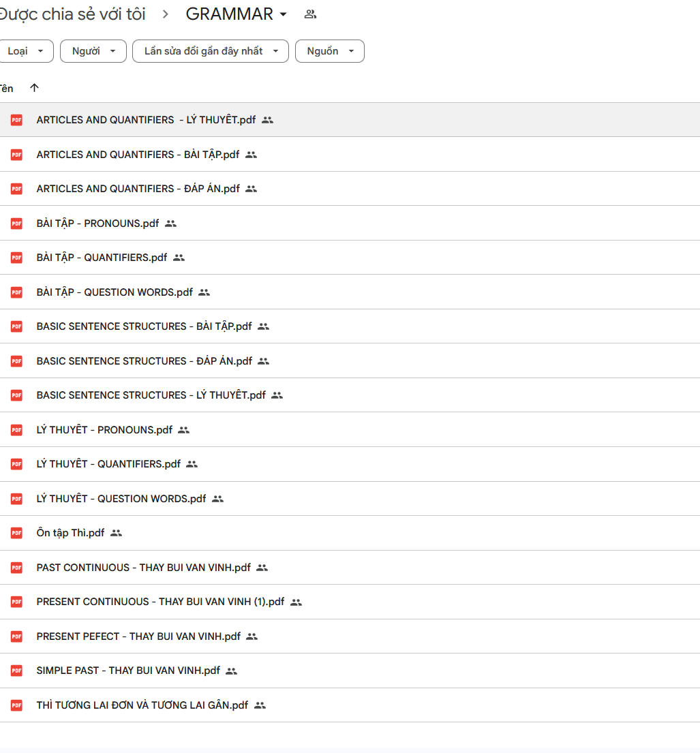
Task: Open the Nguồn filter dropdown
Action: pyautogui.click(x=330, y=51)
